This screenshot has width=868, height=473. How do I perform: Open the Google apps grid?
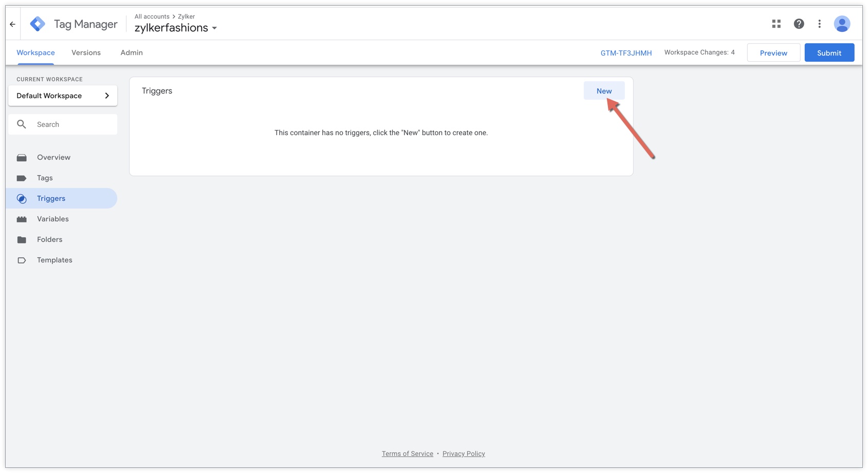tap(776, 24)
